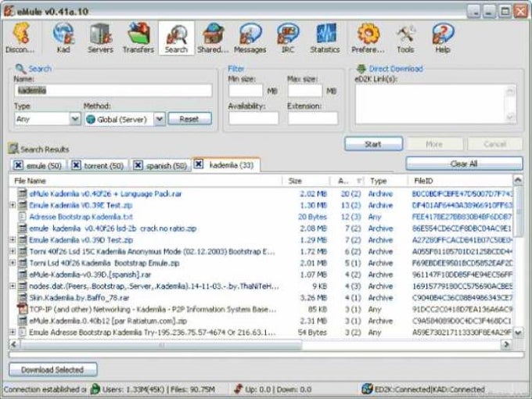This screenshot has height=399, width=532.
Task: Sort results by File Name column
Action: tap(146, 181)
